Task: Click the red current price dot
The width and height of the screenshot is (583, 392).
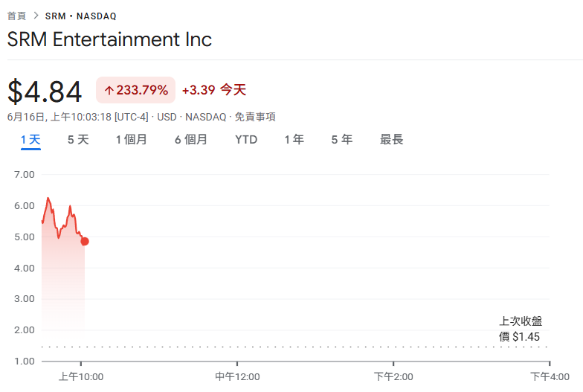Action: pyautogui.click(x=85, y=241)
